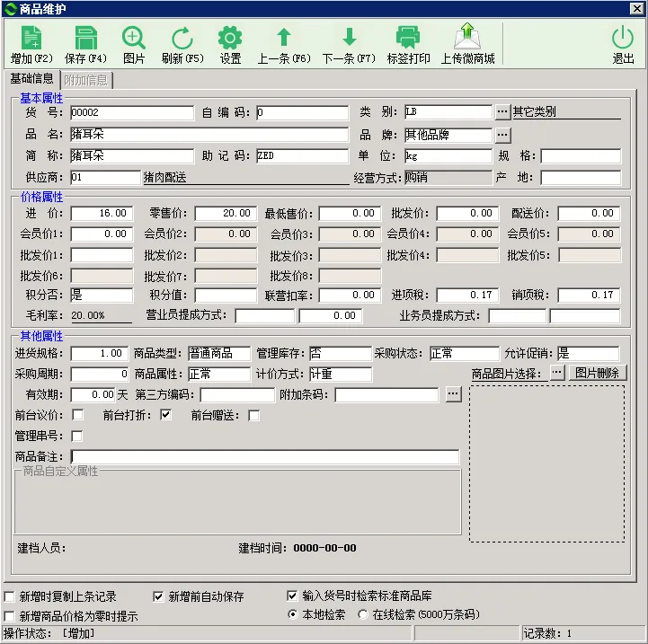Click the 批发价1 input field

[102, 255]
